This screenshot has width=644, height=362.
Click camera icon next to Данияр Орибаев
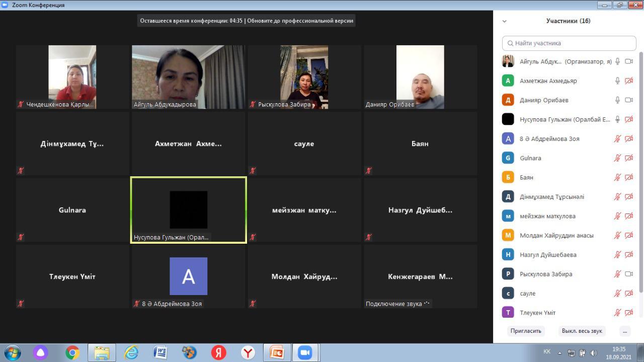(x=628, y=100)
